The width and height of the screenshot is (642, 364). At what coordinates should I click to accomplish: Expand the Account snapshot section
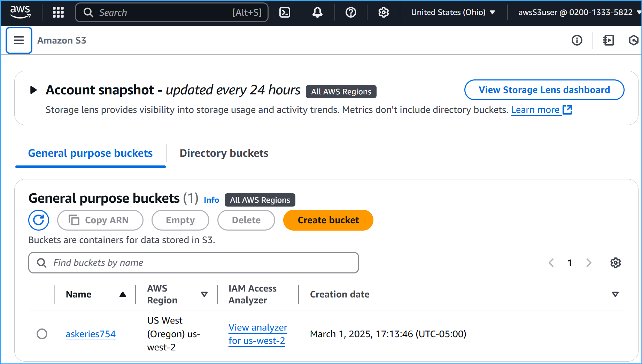click(x=33, y=90)
